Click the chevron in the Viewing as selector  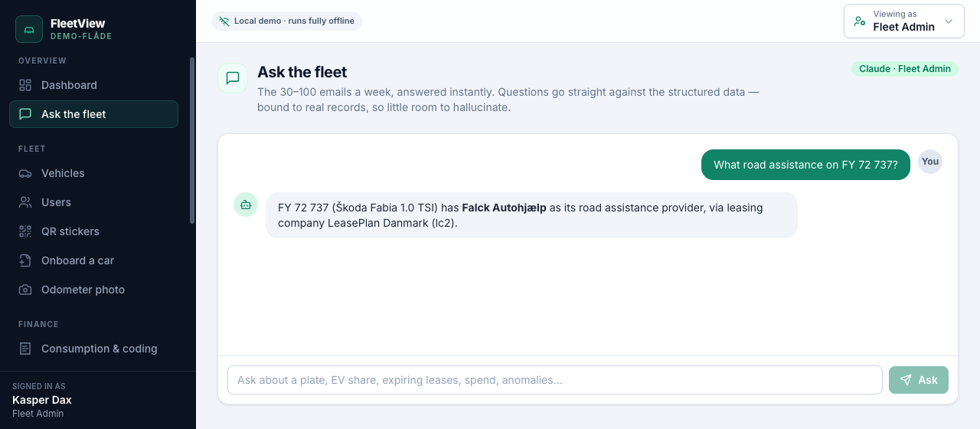coord(949,21)
